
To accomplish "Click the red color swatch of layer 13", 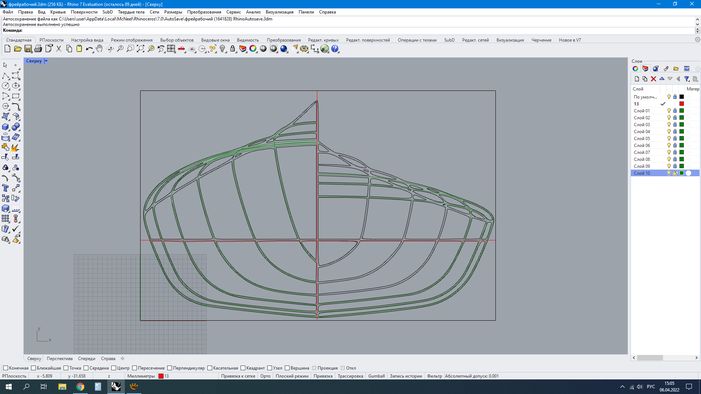I will [x=681, y=104].
